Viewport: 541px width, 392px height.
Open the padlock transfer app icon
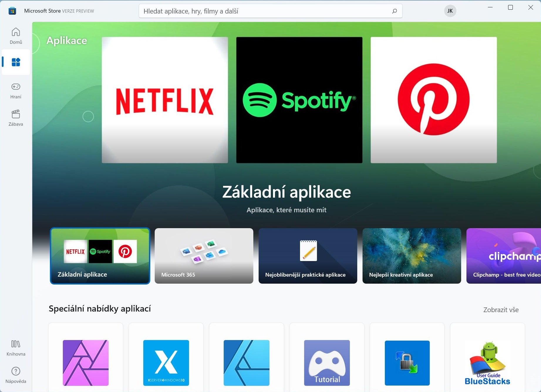[x=407, y=363]
